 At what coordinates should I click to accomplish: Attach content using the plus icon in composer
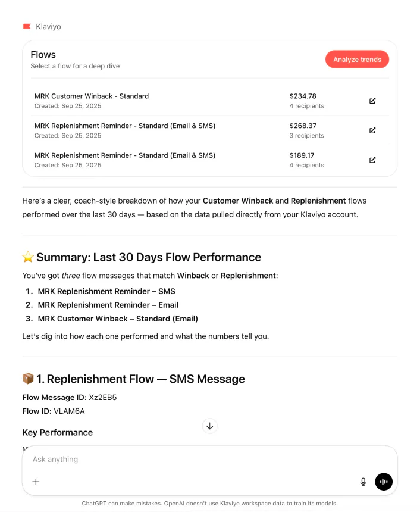[36, 482]
